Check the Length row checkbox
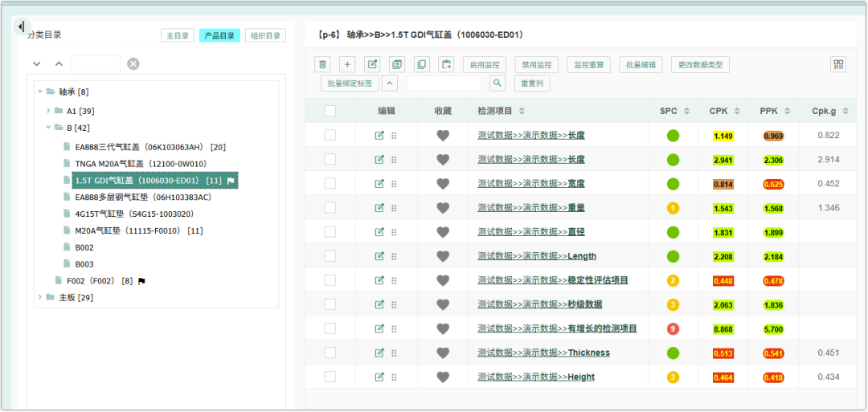The image size is (868, 412). point(330,256)
